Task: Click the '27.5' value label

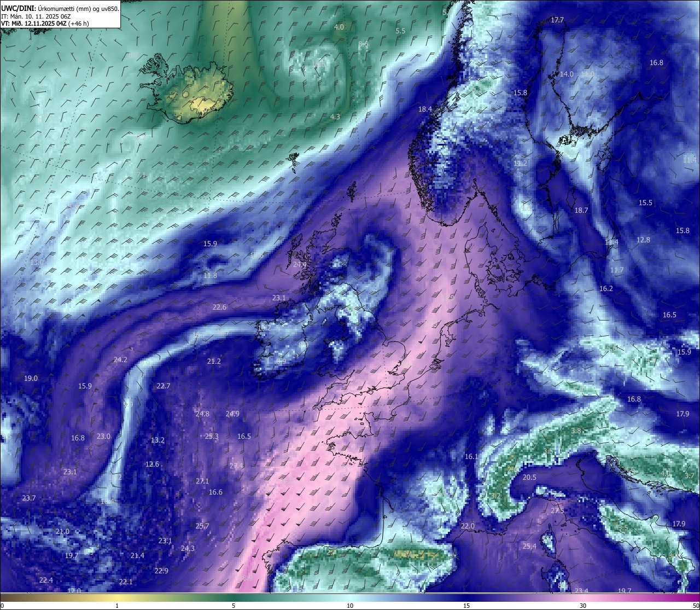Action: tap(557, 511)
